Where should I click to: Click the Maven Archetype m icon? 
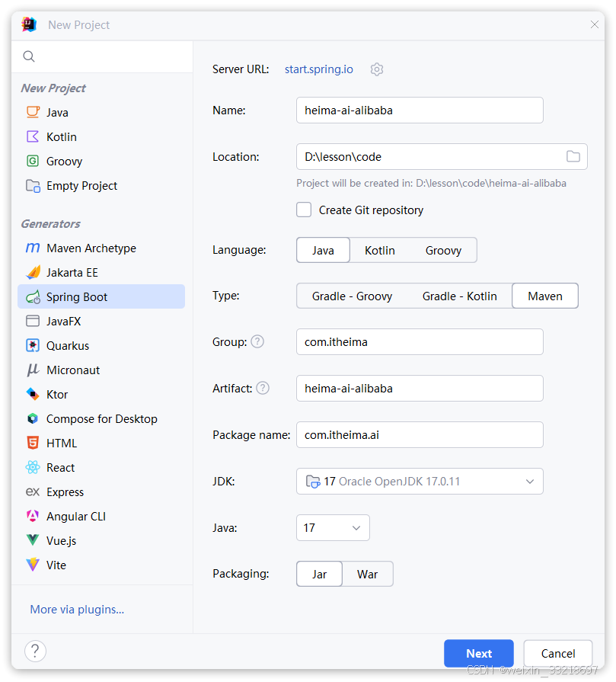point(33,248)
